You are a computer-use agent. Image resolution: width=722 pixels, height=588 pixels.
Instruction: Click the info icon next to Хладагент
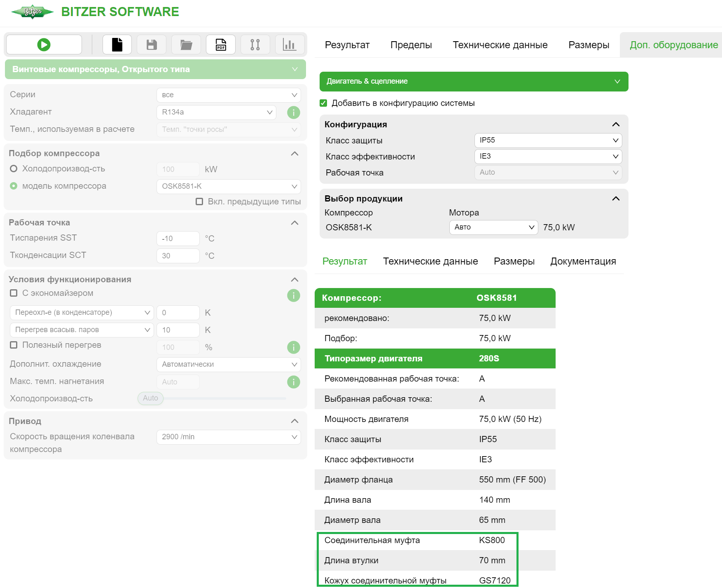294,112
